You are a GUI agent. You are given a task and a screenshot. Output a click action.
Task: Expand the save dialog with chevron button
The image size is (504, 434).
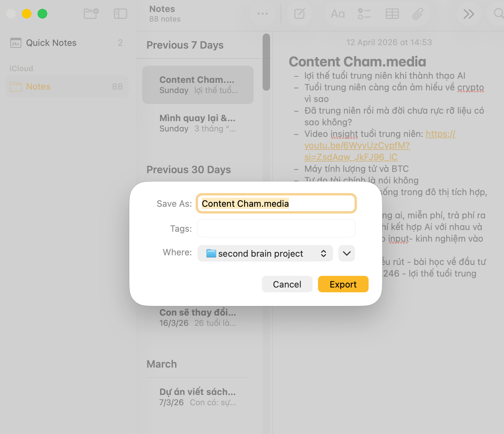347,253
